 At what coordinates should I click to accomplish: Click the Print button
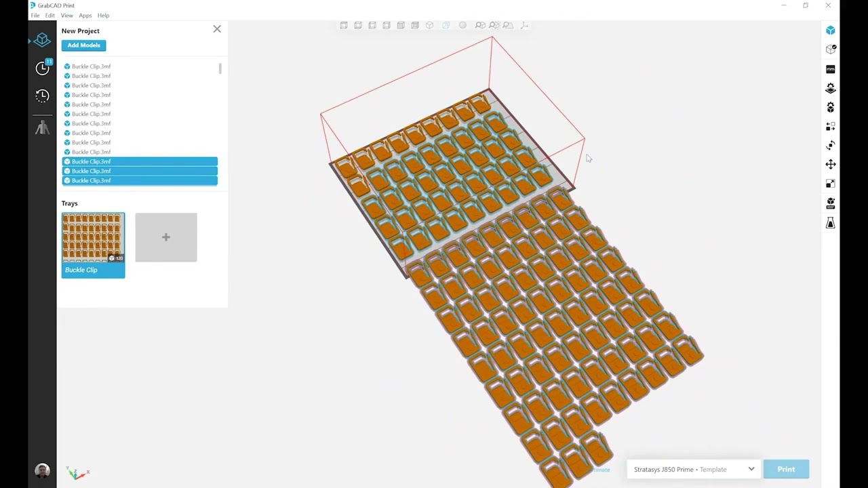[x=786, y=469]
